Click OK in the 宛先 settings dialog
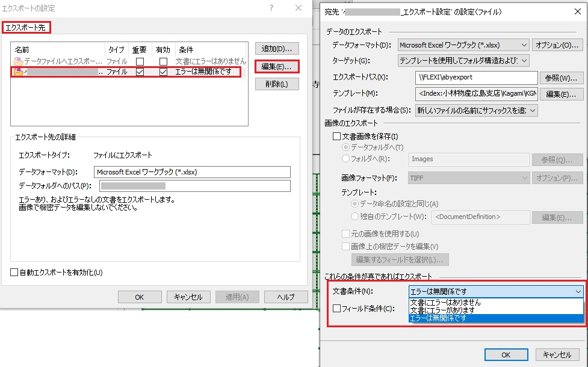 click(506, 354)
